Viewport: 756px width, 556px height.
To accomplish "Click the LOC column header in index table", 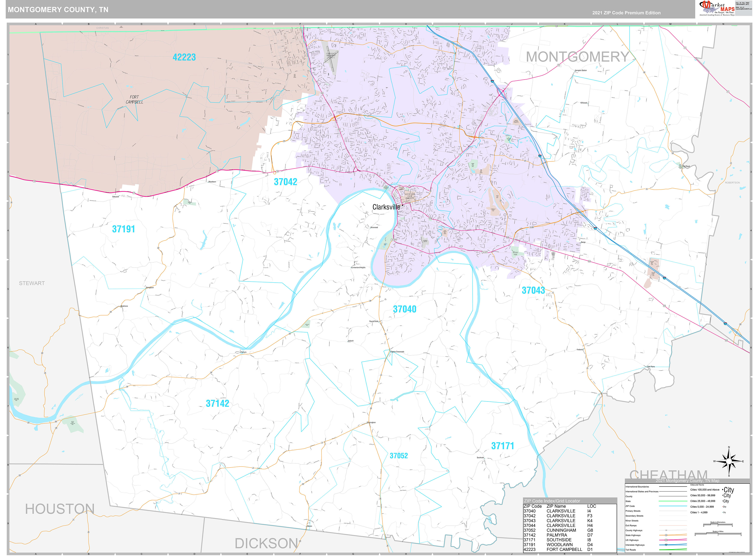I will tap(592, 506).
